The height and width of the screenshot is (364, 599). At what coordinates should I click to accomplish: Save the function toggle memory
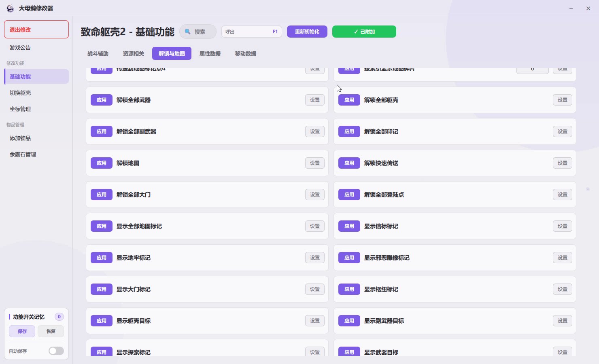[x=22, y=331]
